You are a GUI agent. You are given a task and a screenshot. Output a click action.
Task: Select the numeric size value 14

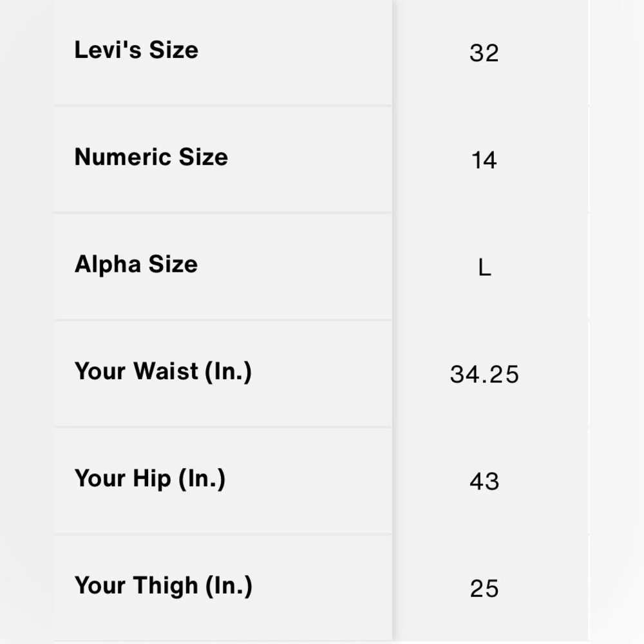484,160
